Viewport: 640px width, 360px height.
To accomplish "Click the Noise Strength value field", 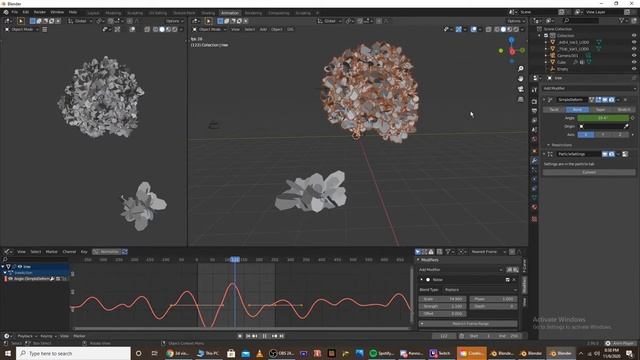I will tap(442, 307).
